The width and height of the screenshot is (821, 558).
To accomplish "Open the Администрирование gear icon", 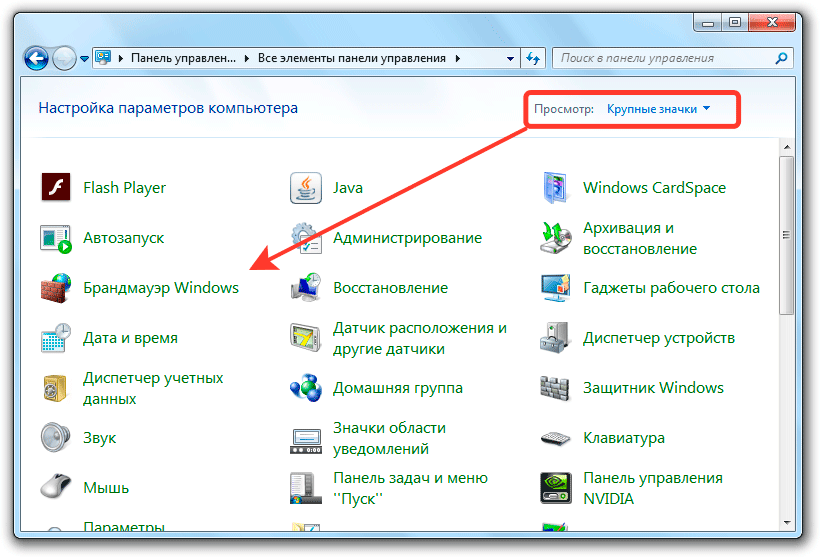I will 306,238.
